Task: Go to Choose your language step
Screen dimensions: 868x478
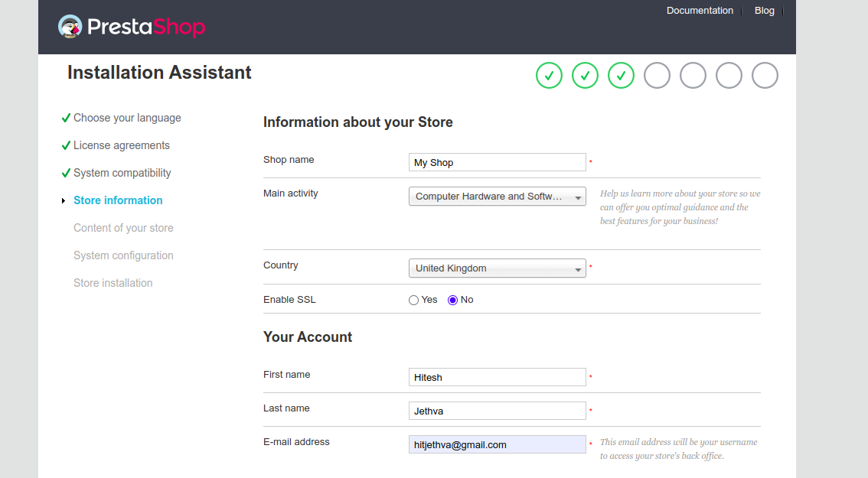Action: [127, 118]
